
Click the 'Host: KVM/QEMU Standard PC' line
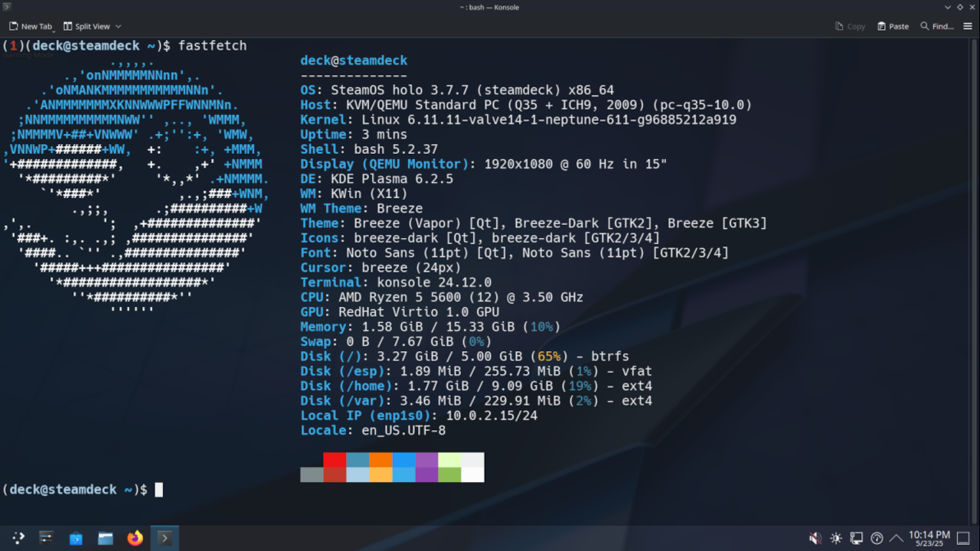526,105
